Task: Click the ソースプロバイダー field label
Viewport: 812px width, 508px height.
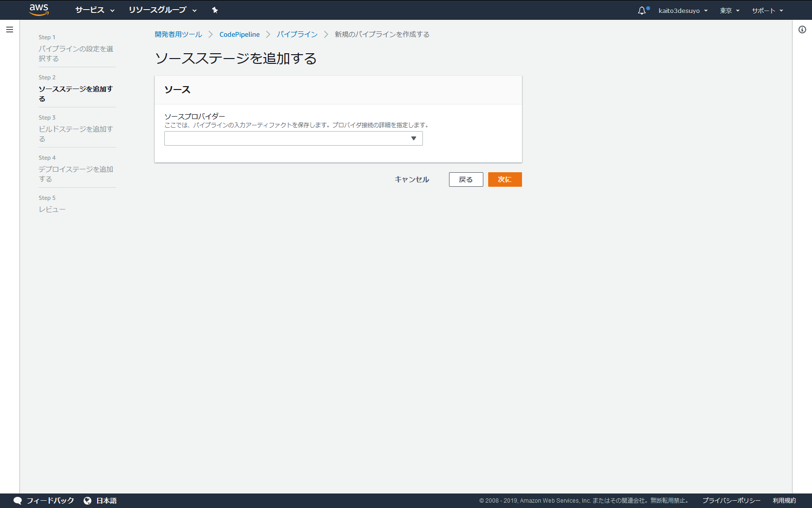Action: (195, 116)
